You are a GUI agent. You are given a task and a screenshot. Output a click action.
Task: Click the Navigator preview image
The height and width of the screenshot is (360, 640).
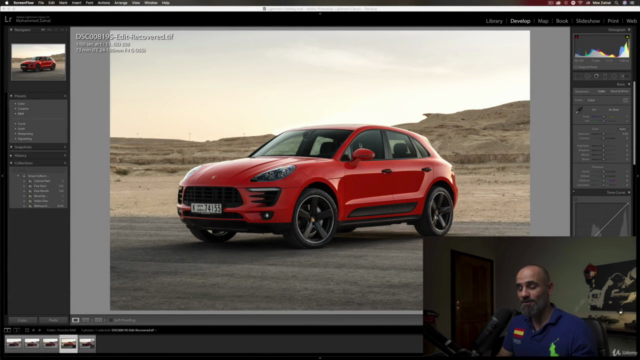tap(38, 62)
